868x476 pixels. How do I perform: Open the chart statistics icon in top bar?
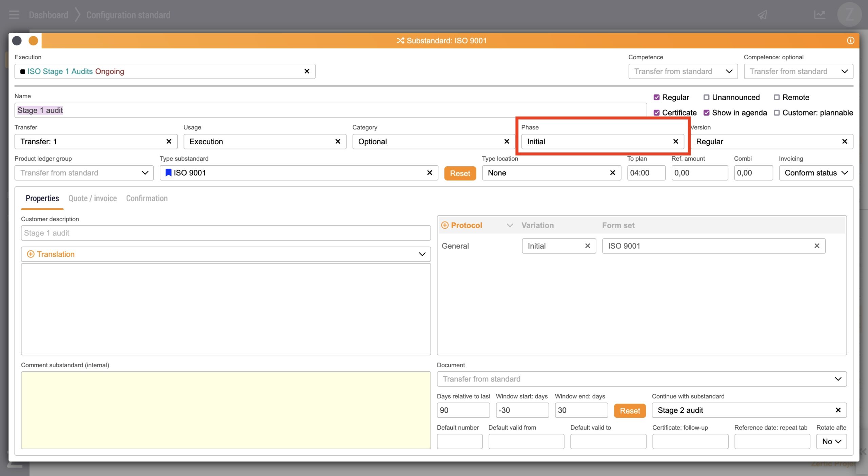click(820, 15)
